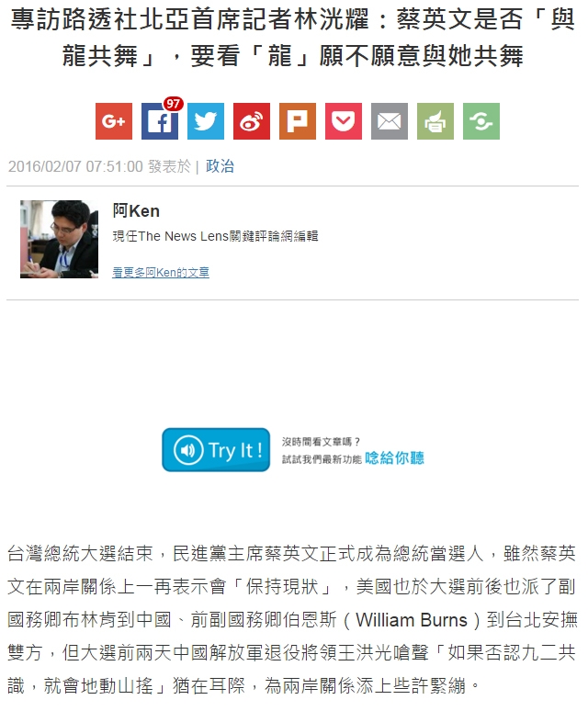
Task: Play audio with Try It! button
Action: [216, 450]
